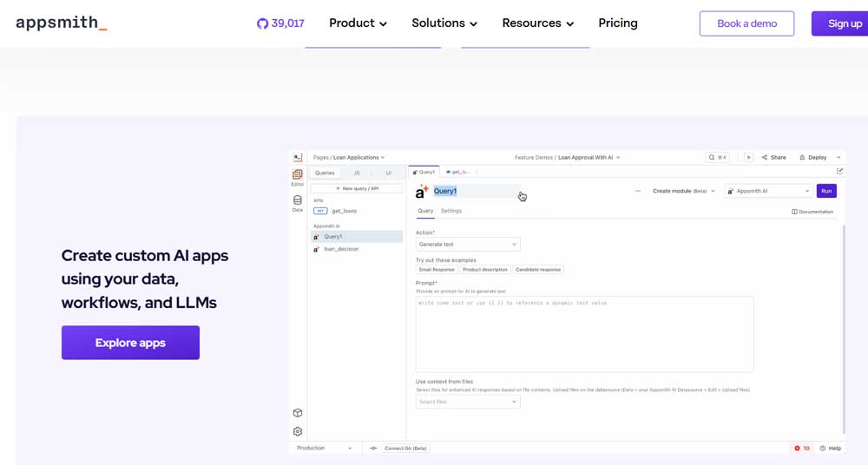Open the Action dropdown showing Generate text

(x=468, y=245)
